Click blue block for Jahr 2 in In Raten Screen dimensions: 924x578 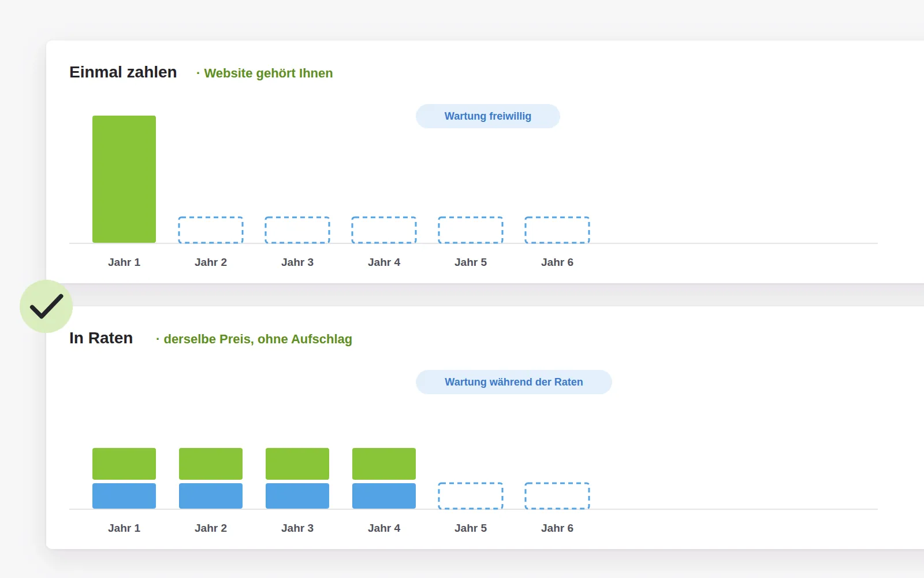[x=211, y=496]
